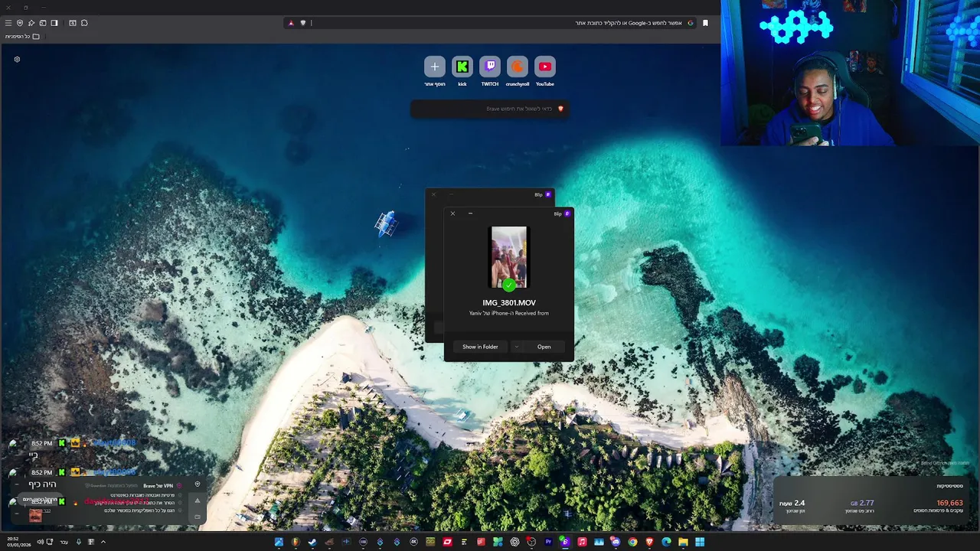Open the Windows Start button

(700, 542)
